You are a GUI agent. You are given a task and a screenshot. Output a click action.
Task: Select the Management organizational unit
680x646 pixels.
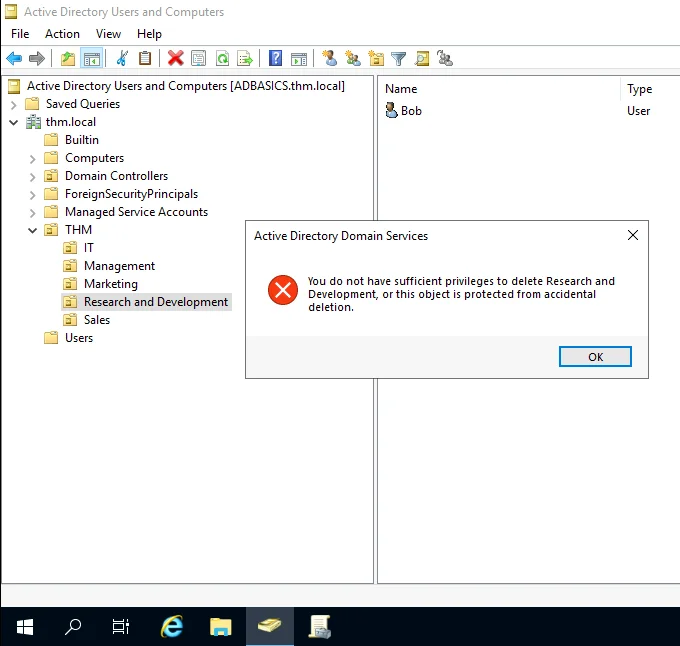pyautogui.click(x=119, y=266)
